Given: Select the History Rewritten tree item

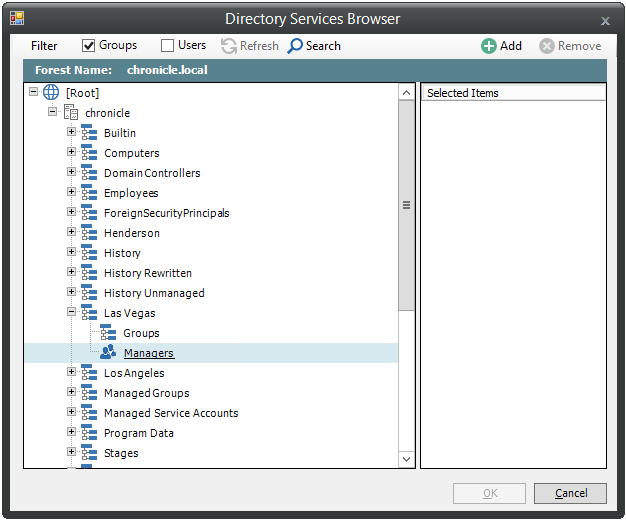Looking at the screenshot, I should click(x=148, y=273).
